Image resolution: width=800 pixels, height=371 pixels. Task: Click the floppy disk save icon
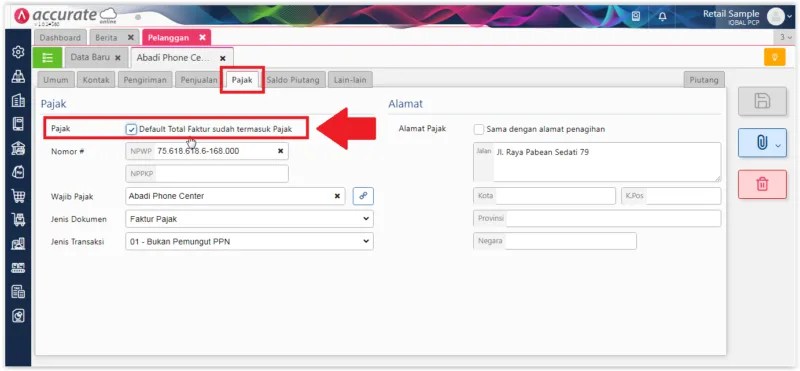pyautogui.click(x=762, y=101)
